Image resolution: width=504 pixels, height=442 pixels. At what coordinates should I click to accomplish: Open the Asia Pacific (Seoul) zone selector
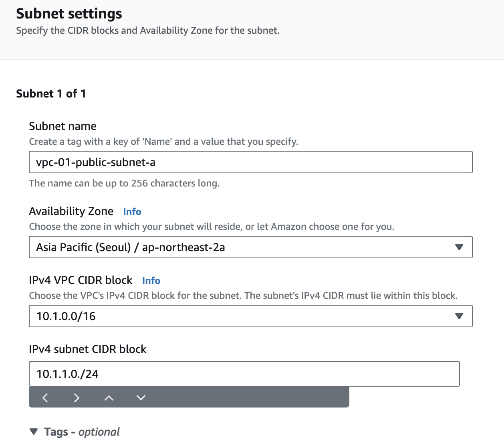240,247
